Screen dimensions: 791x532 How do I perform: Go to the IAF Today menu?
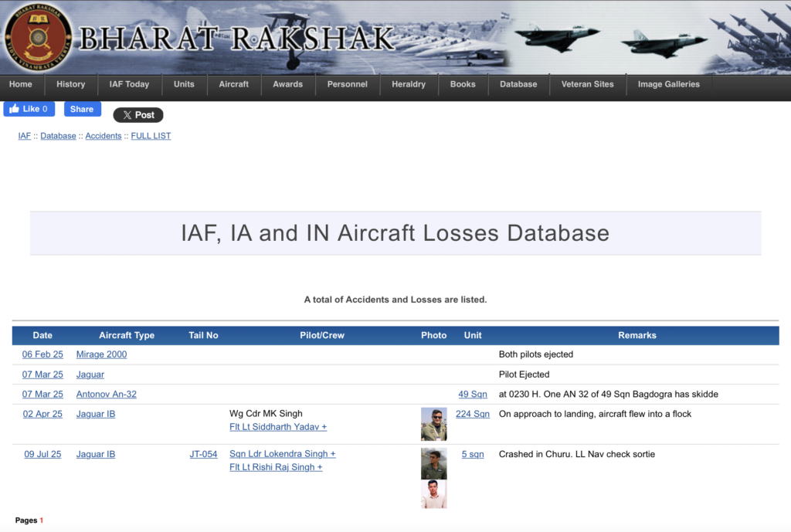129,84
